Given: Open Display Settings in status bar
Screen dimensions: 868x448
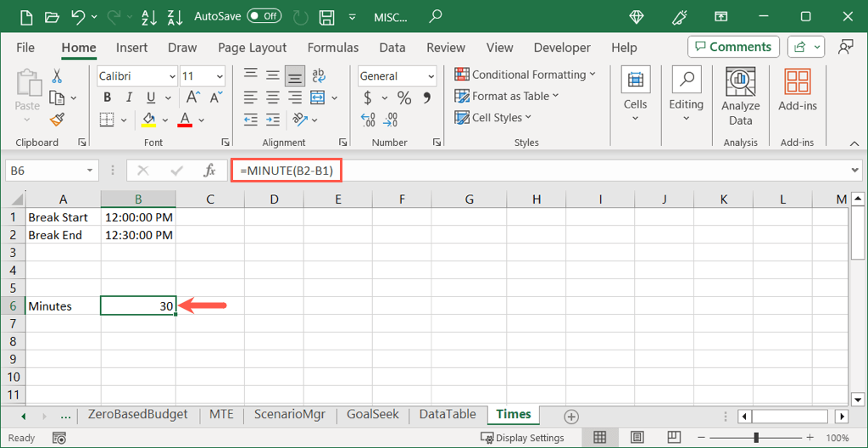Looking at the screenshot, I should (522, 438).
